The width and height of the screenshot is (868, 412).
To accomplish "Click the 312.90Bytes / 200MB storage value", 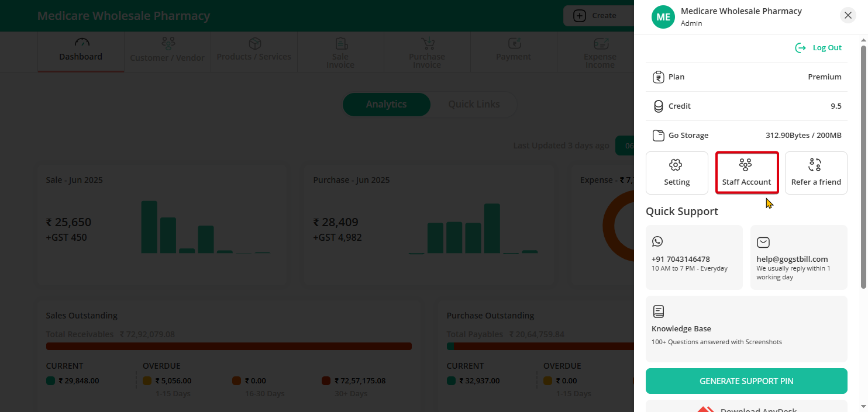I will [x=804, y=136].
